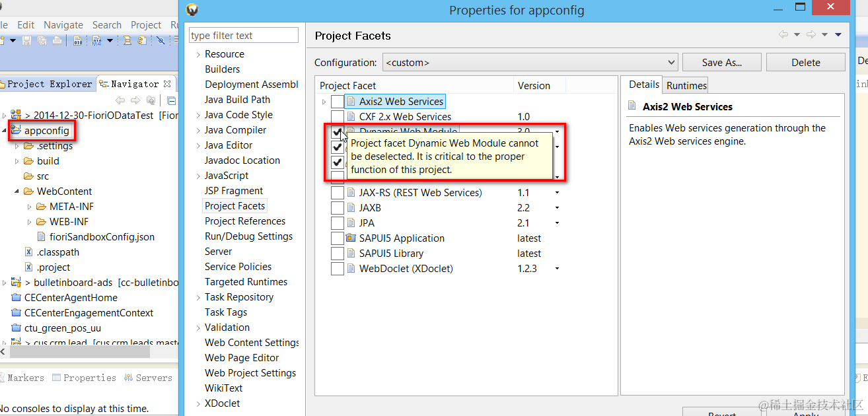
Task: Open the Project menu in Eclipse
Action: [x=146, y=24]
